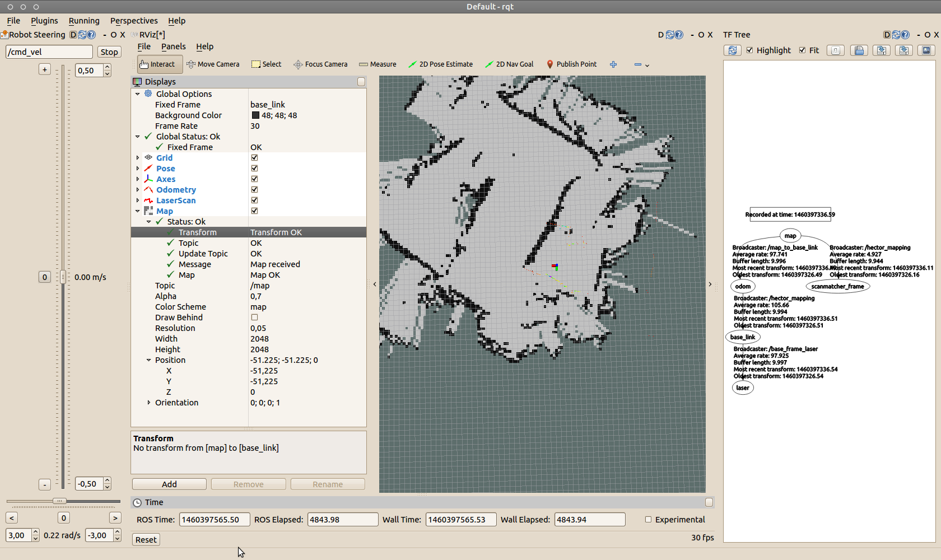Activate the 2D Nav Goal tool
The width and height of the screenshot is (941, 560).
click(509, 64)
